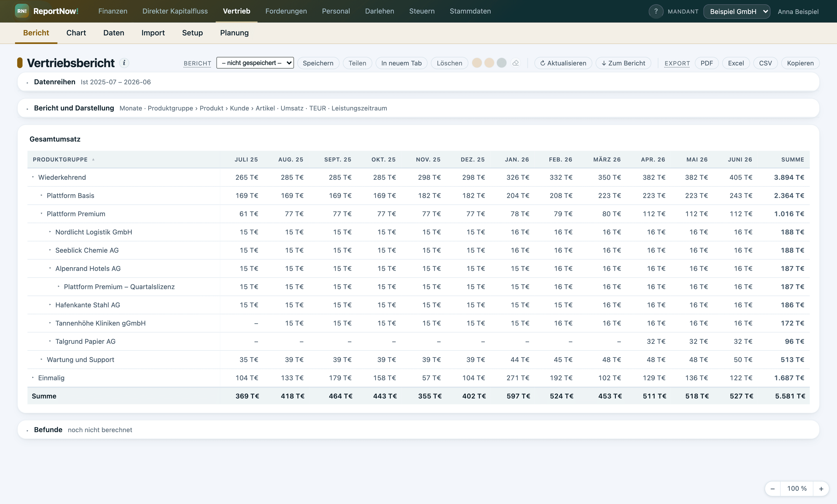837x504 pixels.
Task: Open report In neuem Tab
Action: [401, 63]
